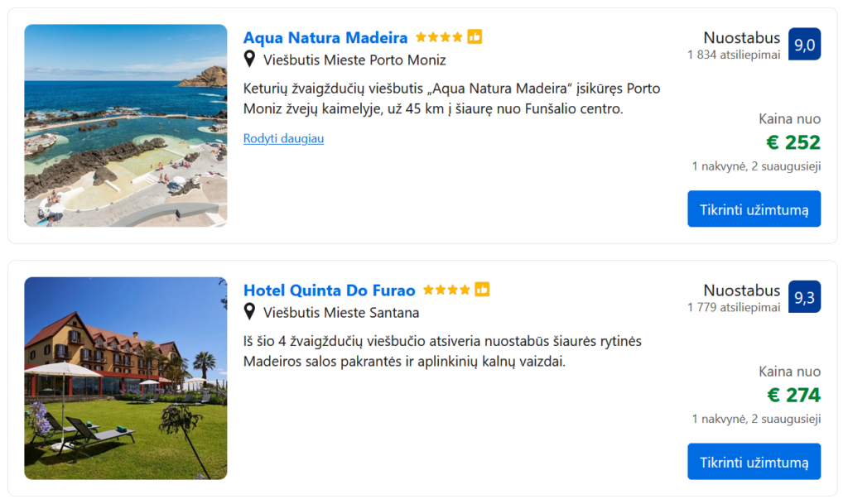Open the Aqua Natura Madeira hotel title link
This screenshot has height=504, width=848.
pyautogui.click(x=325, y=37)
